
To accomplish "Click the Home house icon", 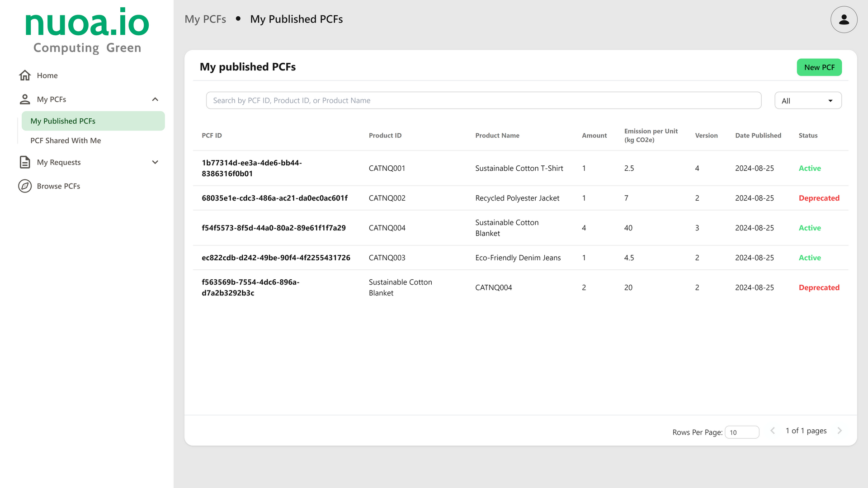I will (25, 75).
